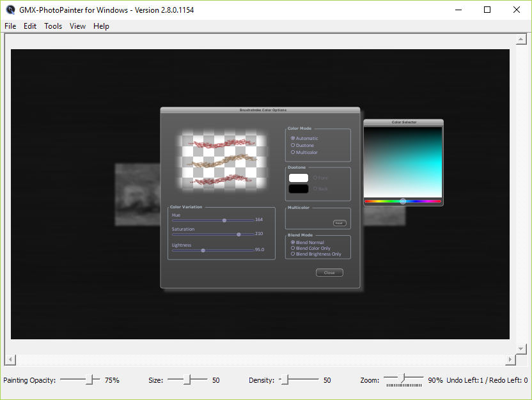This screenshot has width=532, height=400.
Task: Select Blend Brightness Only mode
Action: tap(293, 254)
